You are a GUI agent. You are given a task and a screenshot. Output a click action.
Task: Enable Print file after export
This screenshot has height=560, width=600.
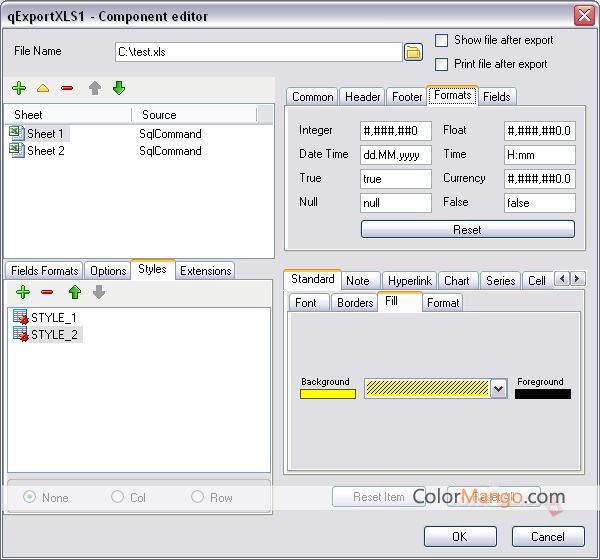click(x=441, y=64)
